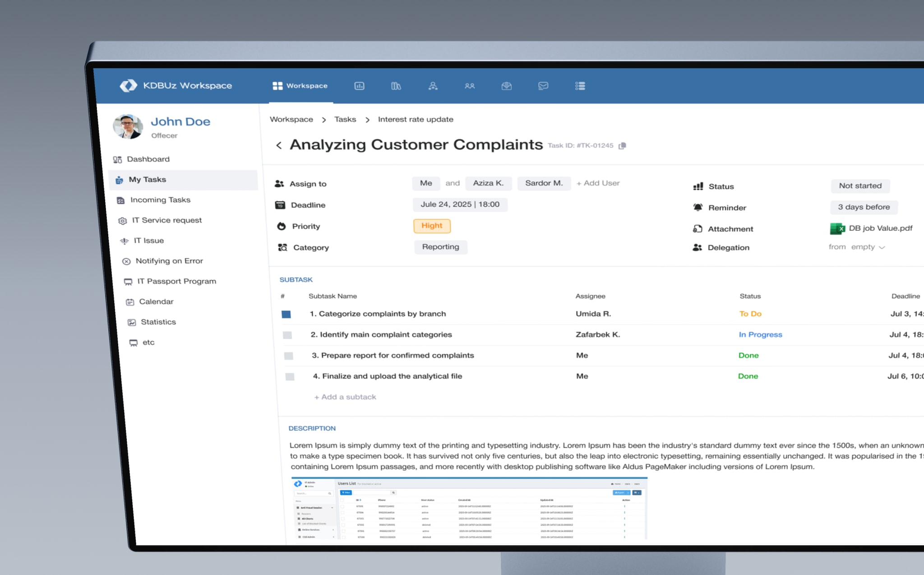924x575 pixels.
Task: Check the Finalize and upload analytical file checkbox
Action: (x=290, y=376)
